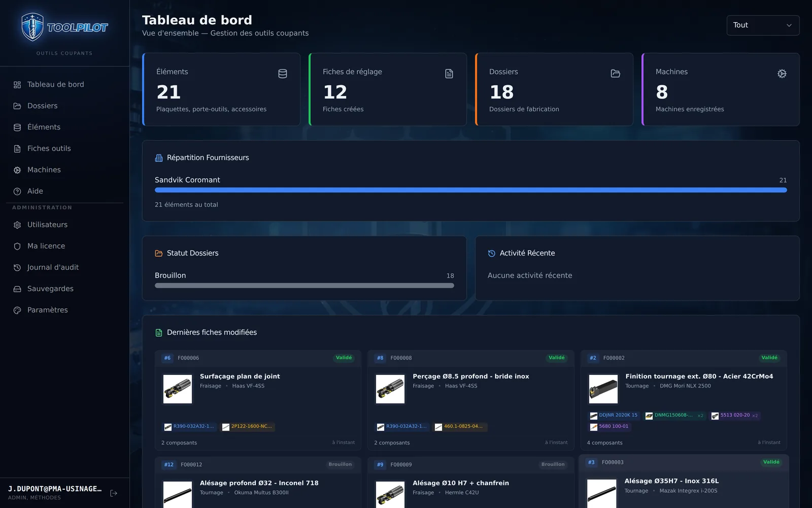The width and height of the screenshot is (812, 508).
Task: Click the Brouillon grey status bar
Action: pos(304,285)
